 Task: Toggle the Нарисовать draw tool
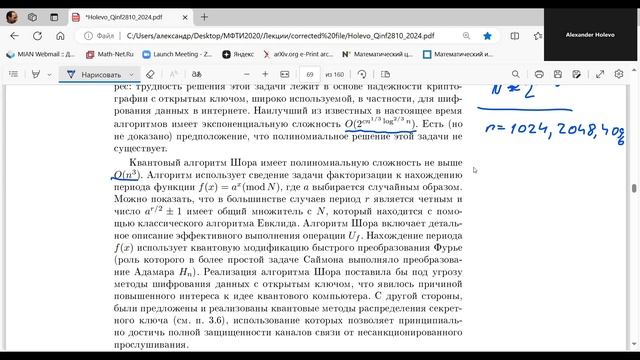(94, 74)
